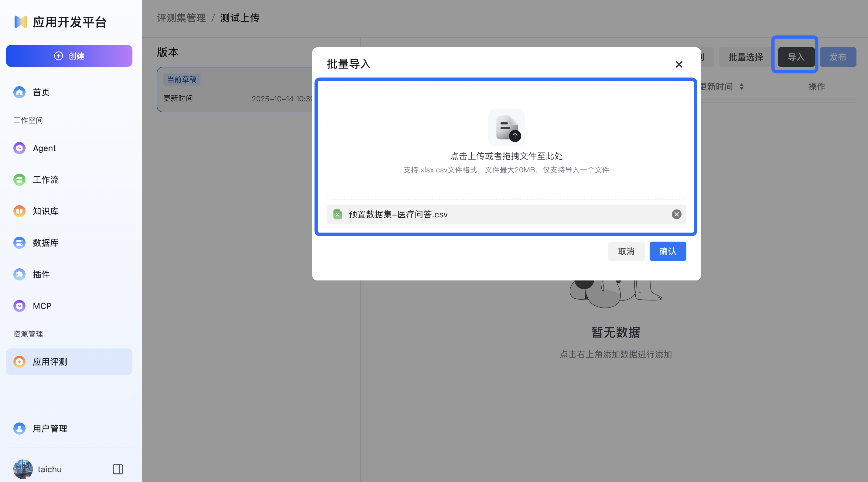Remove the 预置数据集-医疗问答.csv file

click(677, 215)
